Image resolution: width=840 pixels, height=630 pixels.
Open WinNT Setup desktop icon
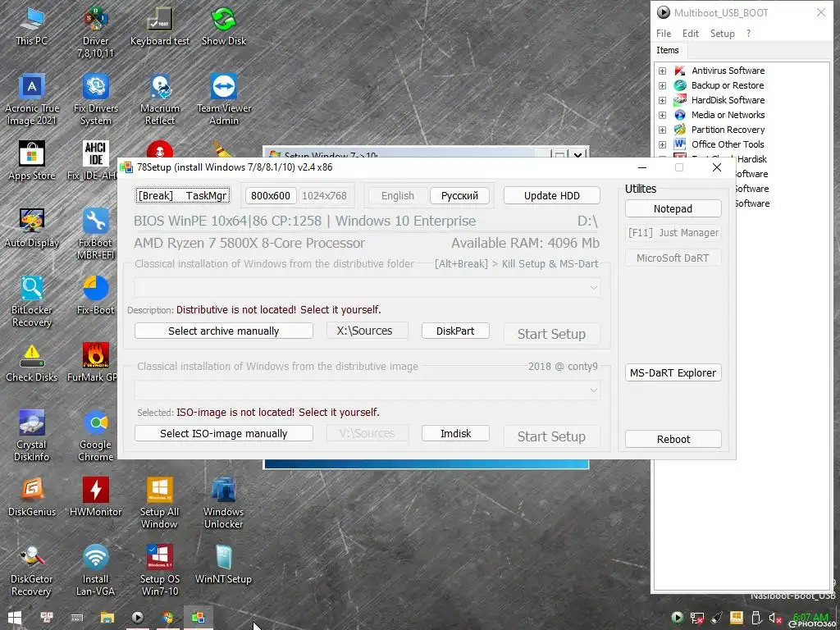(224, 564)
